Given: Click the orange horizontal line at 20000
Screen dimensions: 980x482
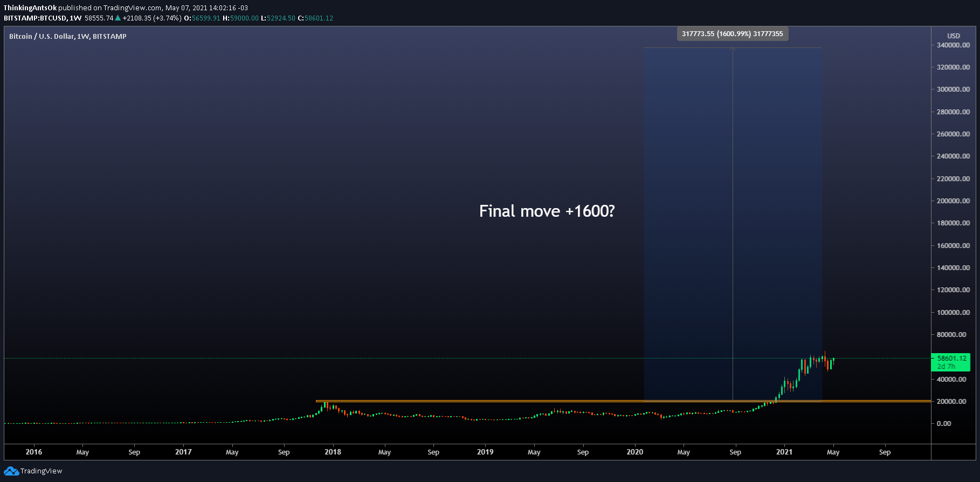Looking at the screenshot, I should 623,401.
